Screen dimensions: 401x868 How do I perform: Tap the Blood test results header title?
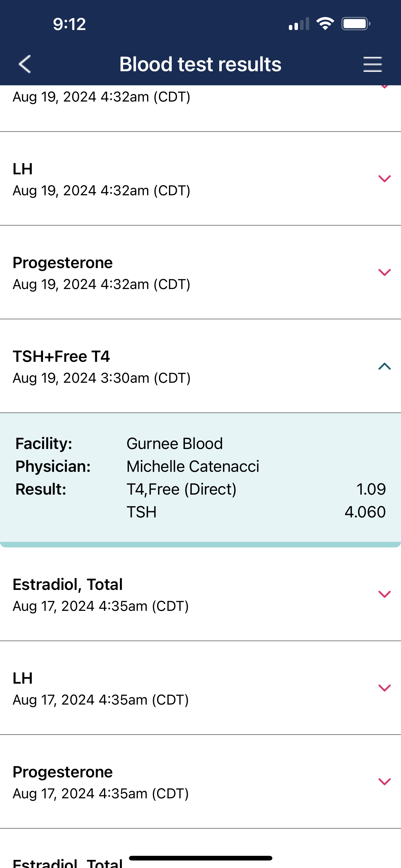click(x=200, y=64)
